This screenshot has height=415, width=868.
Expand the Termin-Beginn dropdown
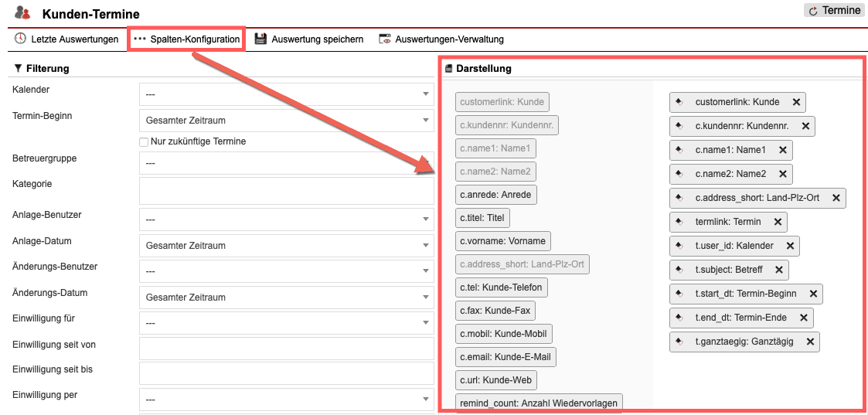click(286, 121)
